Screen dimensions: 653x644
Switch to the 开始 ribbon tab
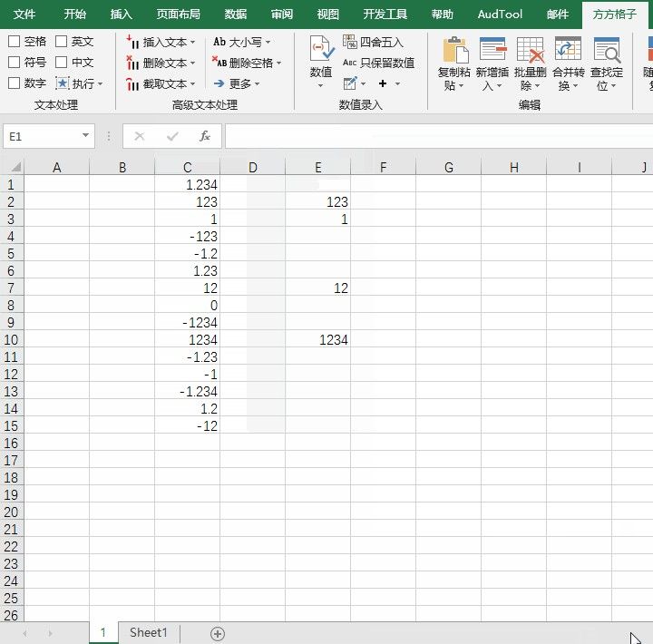[75, 15]
